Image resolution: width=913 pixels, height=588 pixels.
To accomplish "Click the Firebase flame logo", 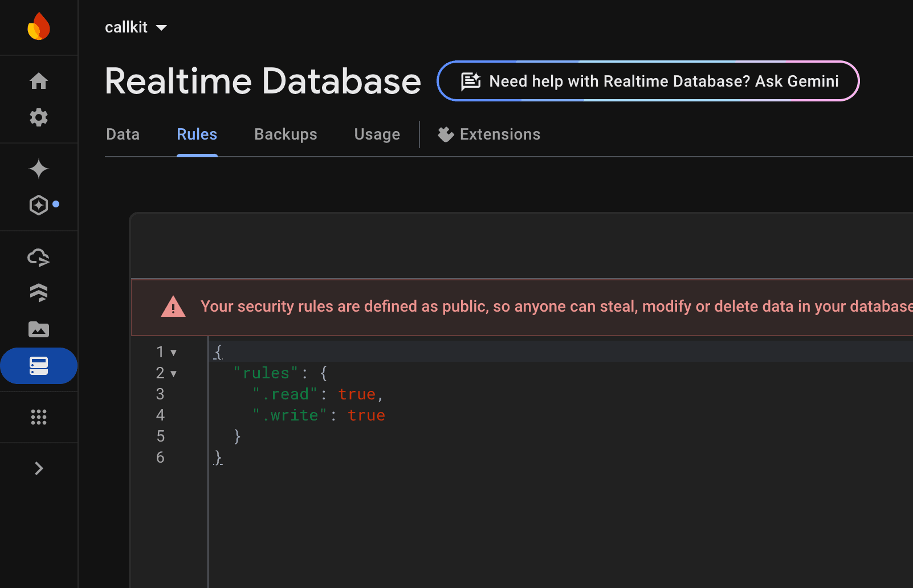I will pyautogui.click(x=39, y=27).
